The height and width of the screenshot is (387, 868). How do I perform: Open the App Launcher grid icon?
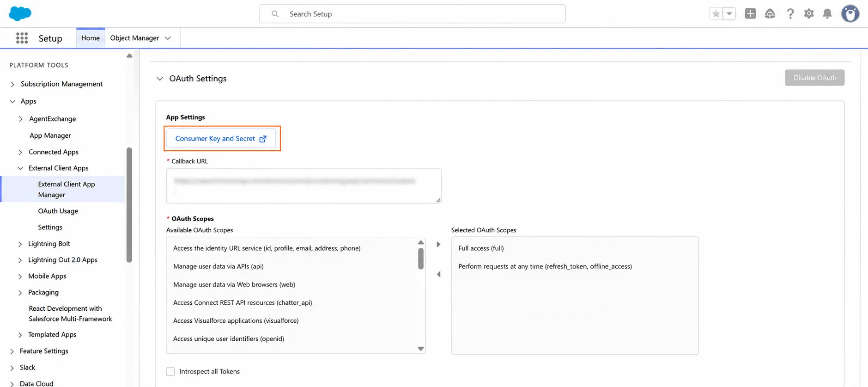click(22, 38)
